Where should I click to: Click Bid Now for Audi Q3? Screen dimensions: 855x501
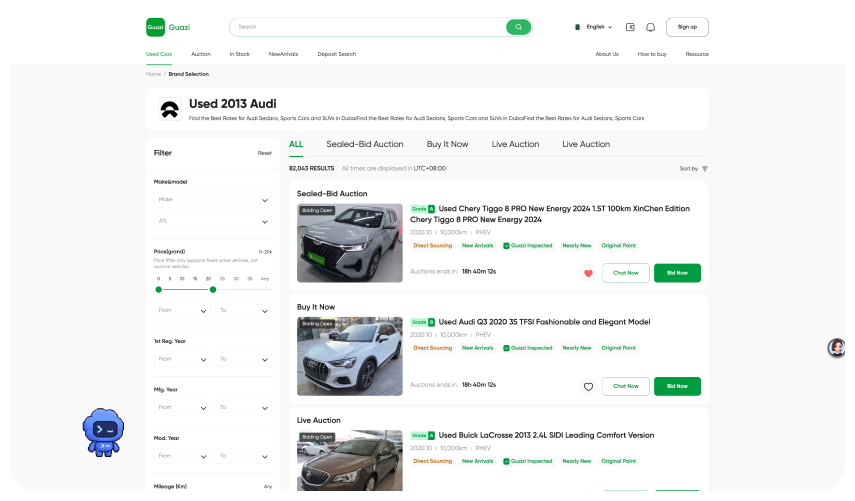pyautogui.click(x=677, y=387)
